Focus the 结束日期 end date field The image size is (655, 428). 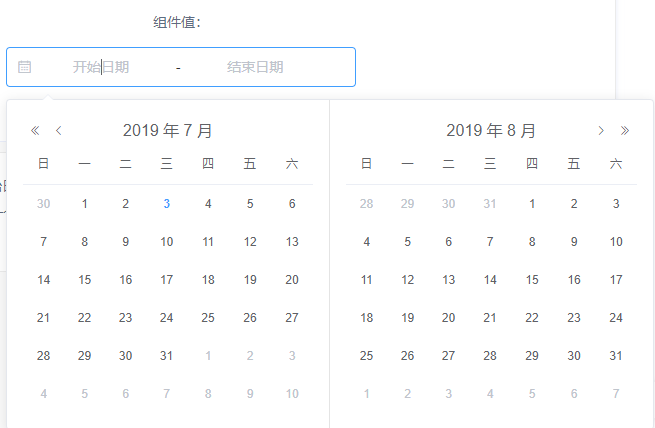click(255, 67)
